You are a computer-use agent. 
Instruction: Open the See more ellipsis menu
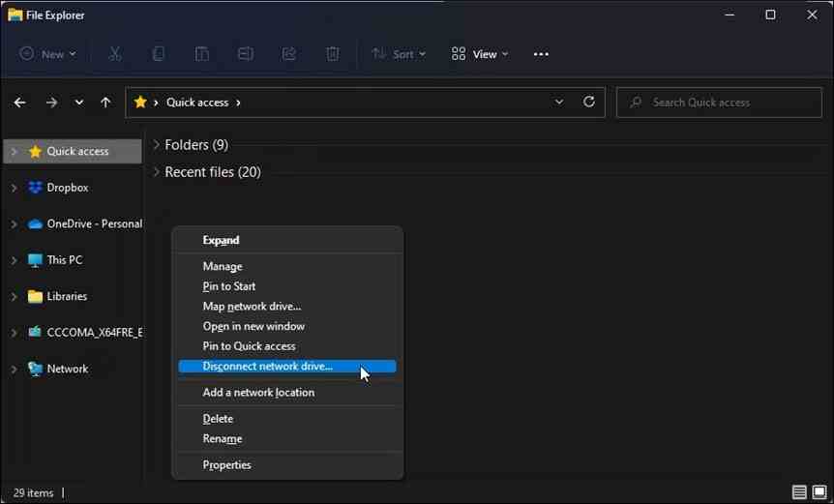(x=541, y=54)
